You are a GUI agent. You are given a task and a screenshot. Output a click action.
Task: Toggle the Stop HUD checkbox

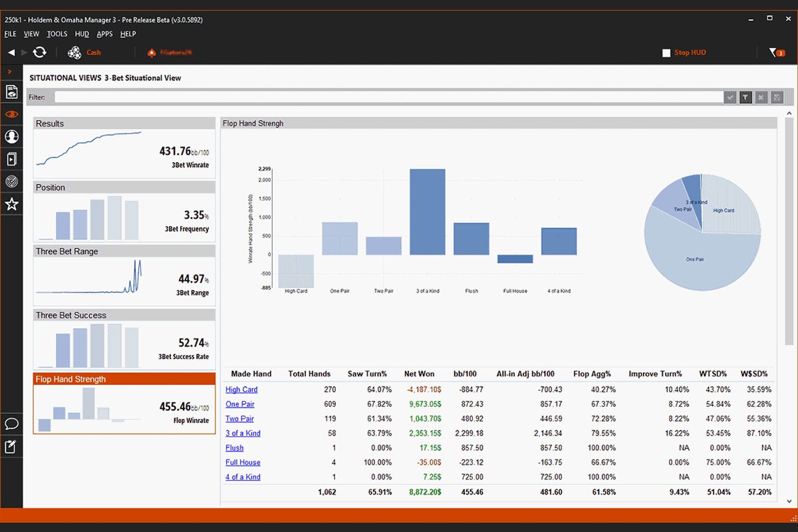[x=666, y=53]
